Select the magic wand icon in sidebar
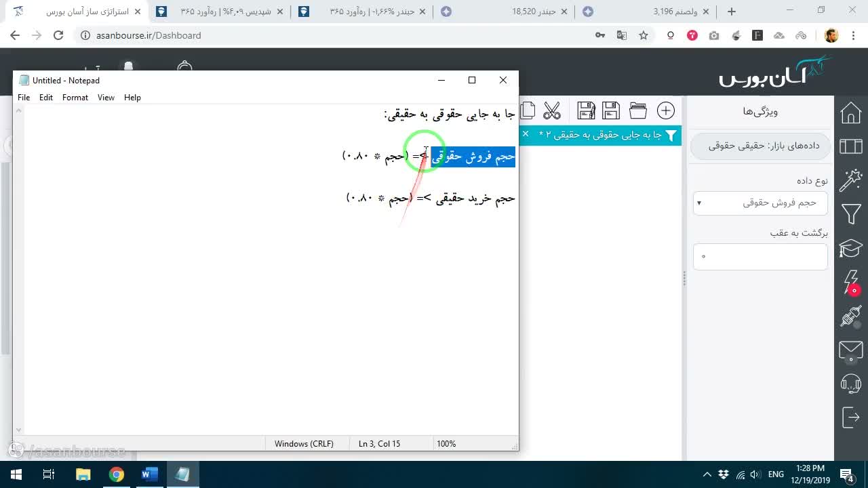The width and height of the screenshot is (868, 488). pyautogui.click(x=850, y=180)
